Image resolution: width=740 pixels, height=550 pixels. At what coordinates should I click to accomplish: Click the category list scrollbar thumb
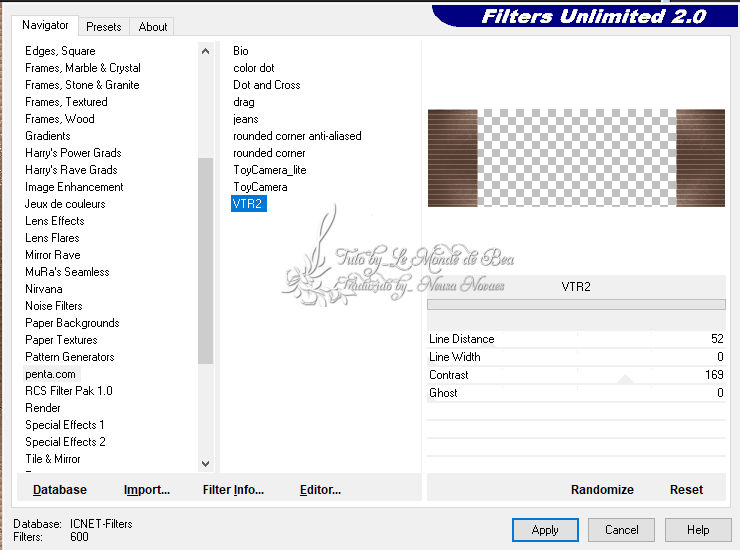click(x=205, y=261)
